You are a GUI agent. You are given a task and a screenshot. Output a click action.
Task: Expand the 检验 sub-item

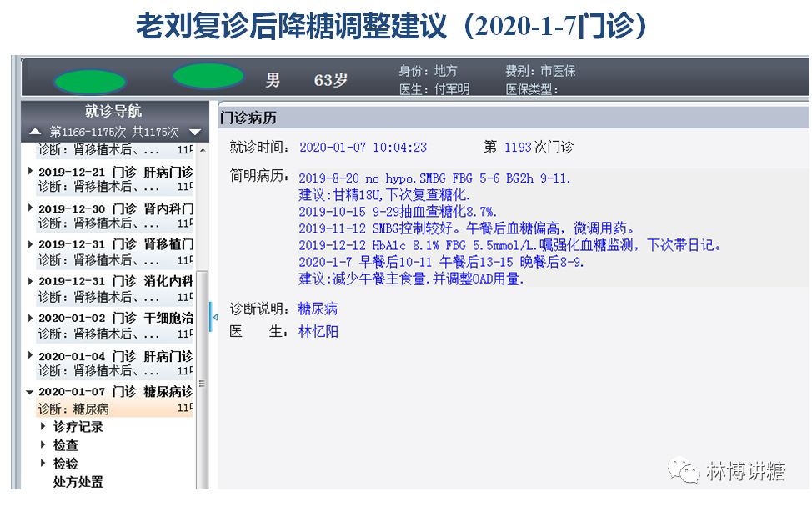click(41, 463)
